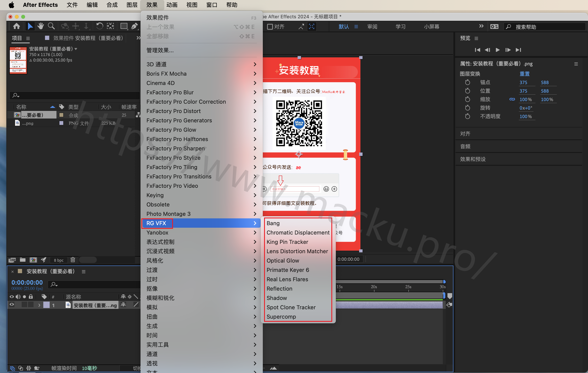
Task: Toggle the shy switch on layer 1
Action: pyautogui.click(x=123, y=305)
